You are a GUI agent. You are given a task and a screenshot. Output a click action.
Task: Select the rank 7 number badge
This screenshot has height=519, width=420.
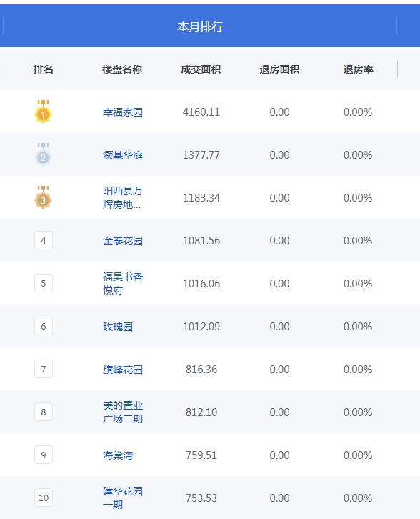(44, 369)
